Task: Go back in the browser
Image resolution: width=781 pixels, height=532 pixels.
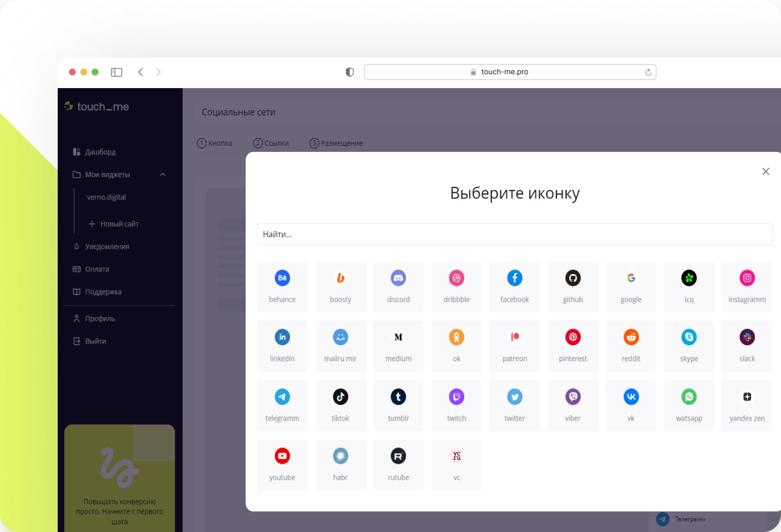Action: pyautogui.click(x=140, y=72)
